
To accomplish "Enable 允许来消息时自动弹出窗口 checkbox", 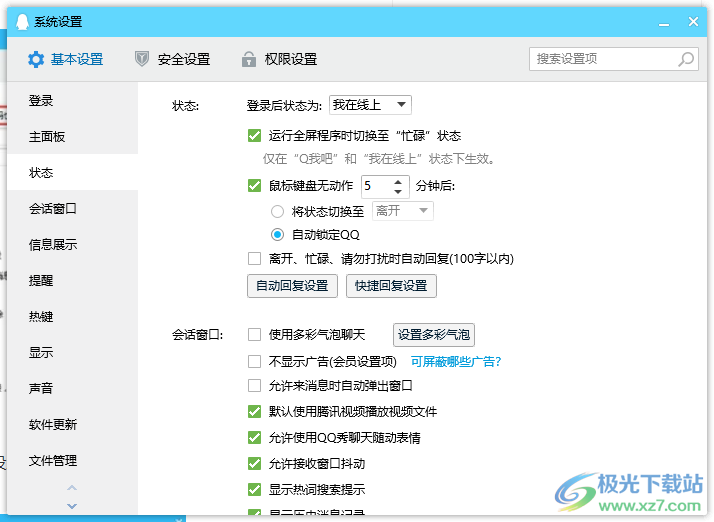I will point(254,386).
